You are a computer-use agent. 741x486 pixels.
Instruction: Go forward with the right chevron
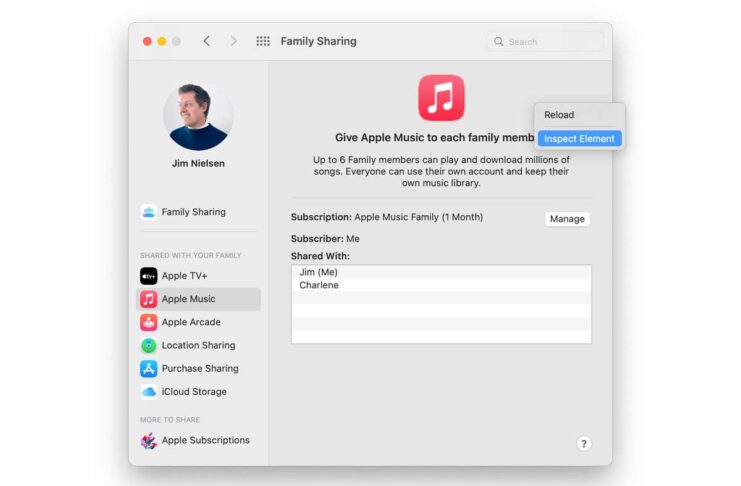pos(233,41)
